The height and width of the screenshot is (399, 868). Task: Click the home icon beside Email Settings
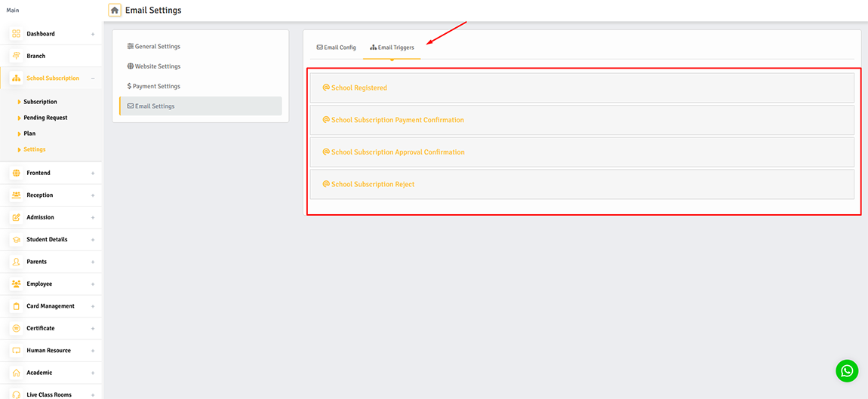click(115, 11)
